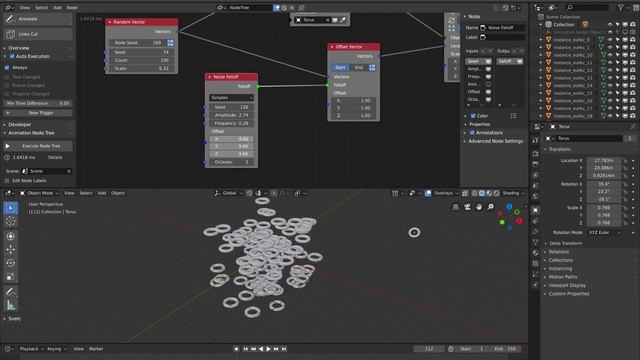The width and height of the screenshot is (640, 360).
Task: Select the Measure tool in viewport
Action: tap(11, 305)
